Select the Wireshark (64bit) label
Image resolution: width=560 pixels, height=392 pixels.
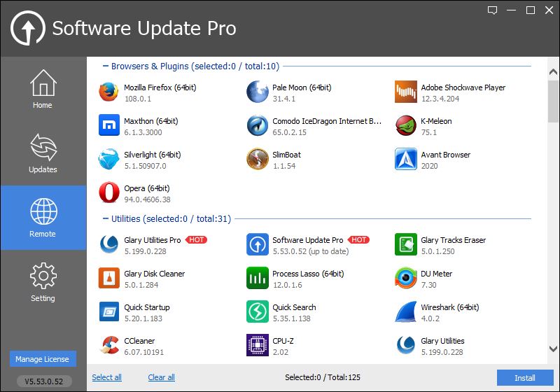tap(450, 307)
